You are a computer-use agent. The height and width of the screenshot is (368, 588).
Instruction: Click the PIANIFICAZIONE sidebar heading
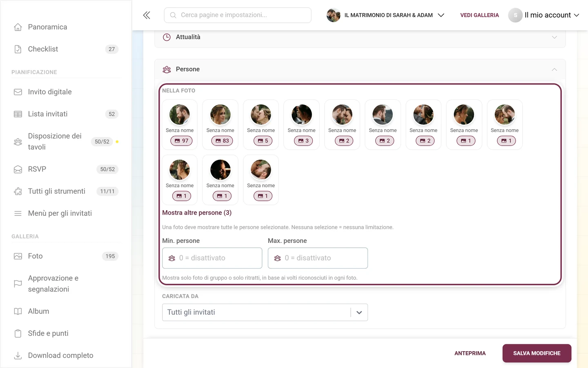click(x=34, y=72)
